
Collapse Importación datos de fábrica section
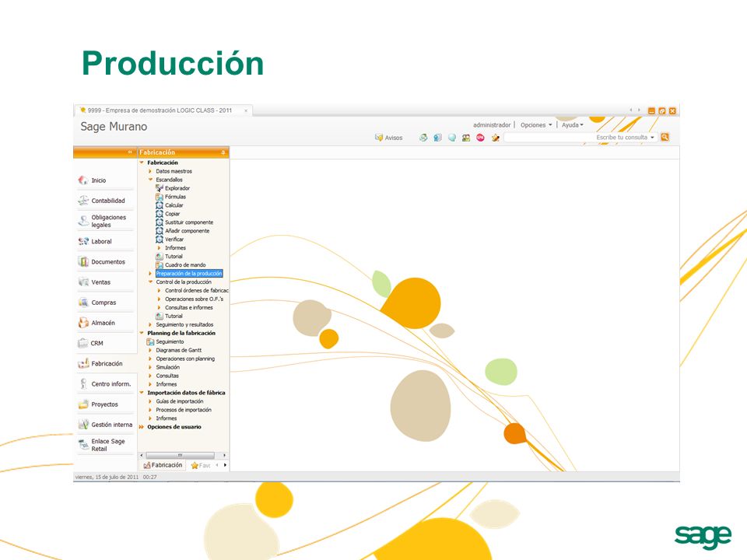coord(142,393)
